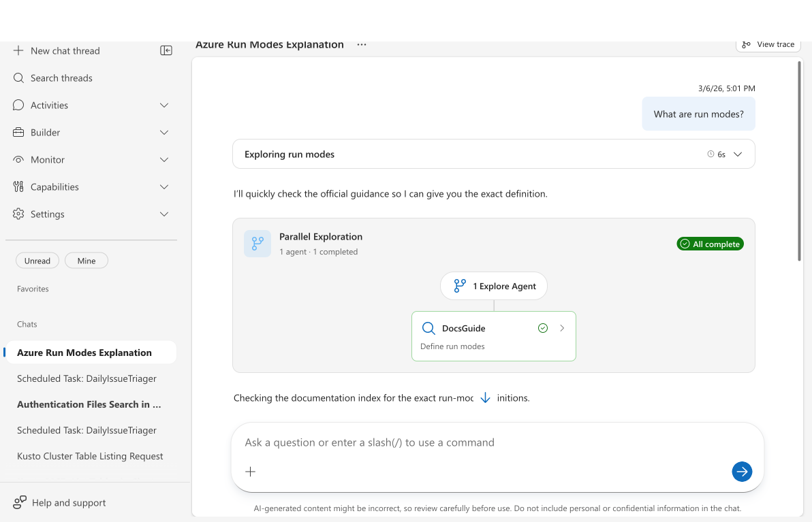Click the Search threads magnifier icon

18,78
